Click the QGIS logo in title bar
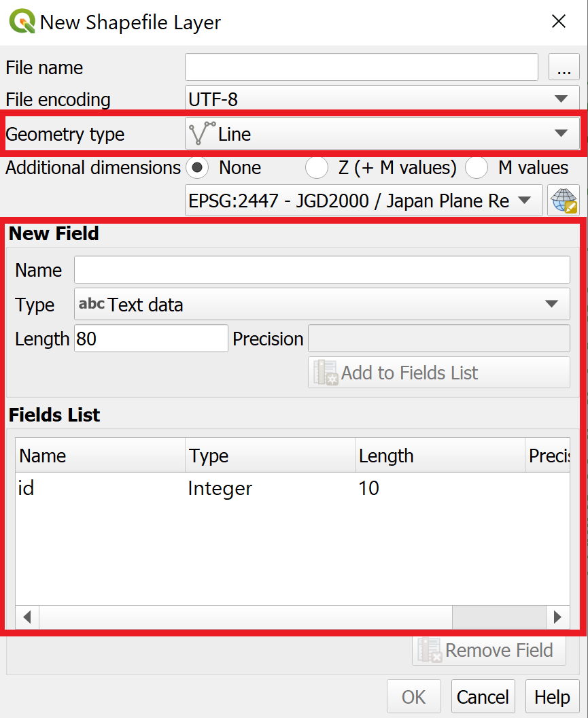Screen dimensions: 588x718 (22, 22)
